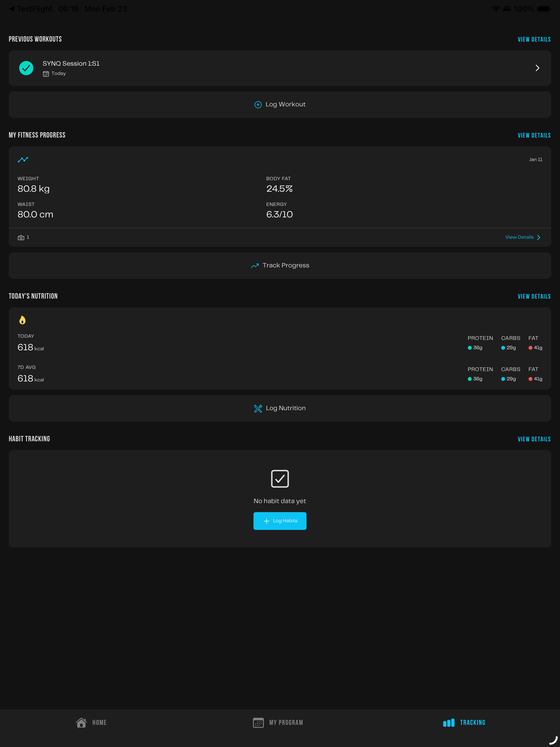
Task: Click the waist value 80.0 cm
Action: point(36,214)
